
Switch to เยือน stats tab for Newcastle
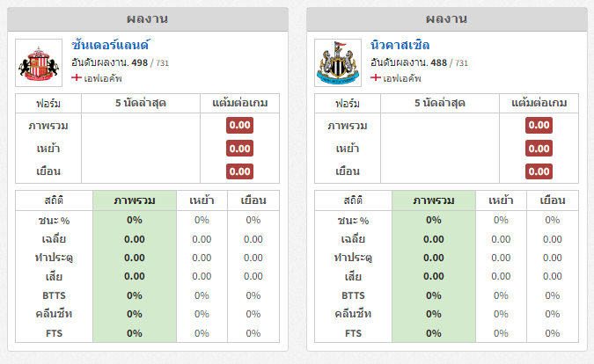pos(553,200)
